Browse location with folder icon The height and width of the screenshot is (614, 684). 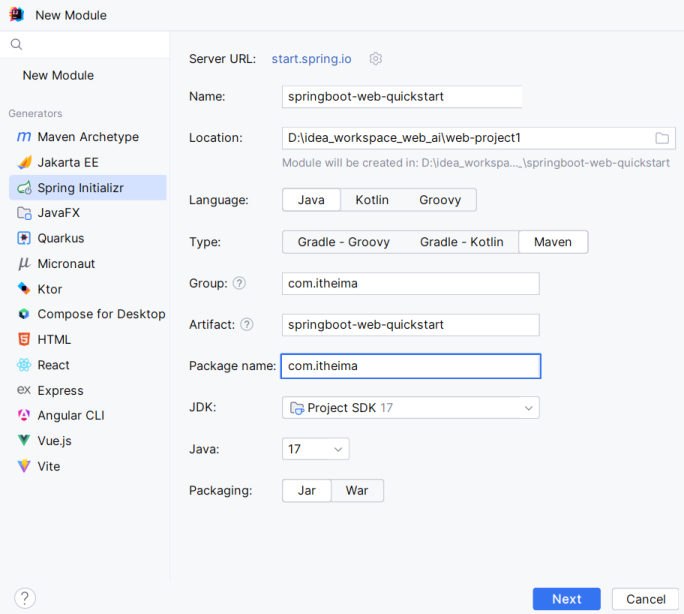[662, 138]
